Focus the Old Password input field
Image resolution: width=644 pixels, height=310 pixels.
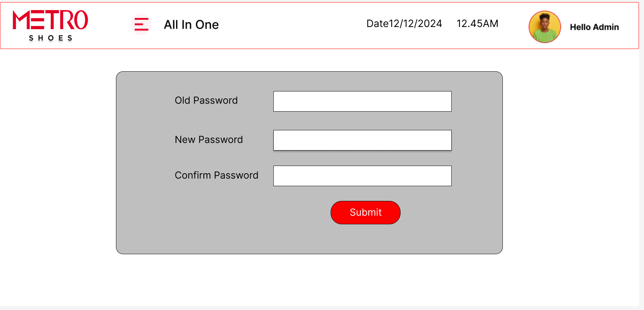[362, 102]
